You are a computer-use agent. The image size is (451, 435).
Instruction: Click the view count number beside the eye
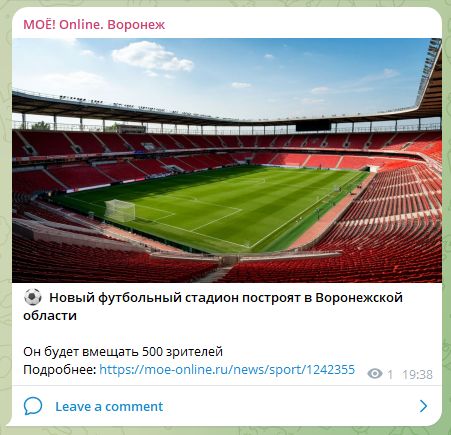coord(390,375)
